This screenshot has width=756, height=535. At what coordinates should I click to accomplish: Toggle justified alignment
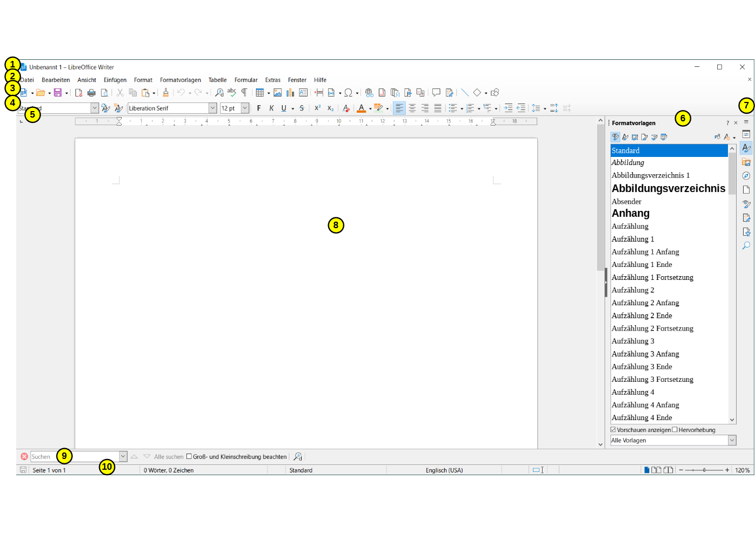438,108
